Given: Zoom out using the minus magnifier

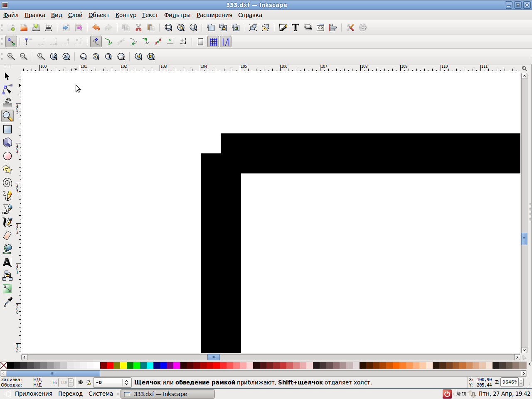Looking at the screenshot, I should click(24, 57).
